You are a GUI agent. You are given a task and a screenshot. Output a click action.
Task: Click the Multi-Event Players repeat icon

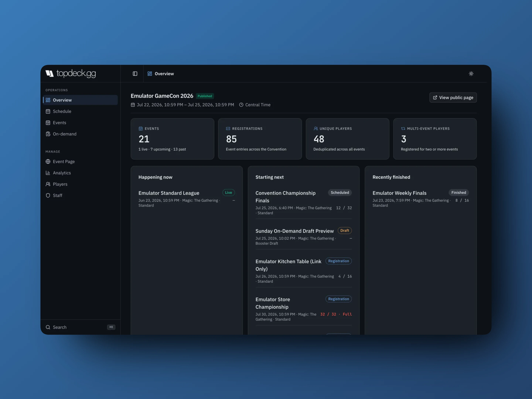click(403, 129)
